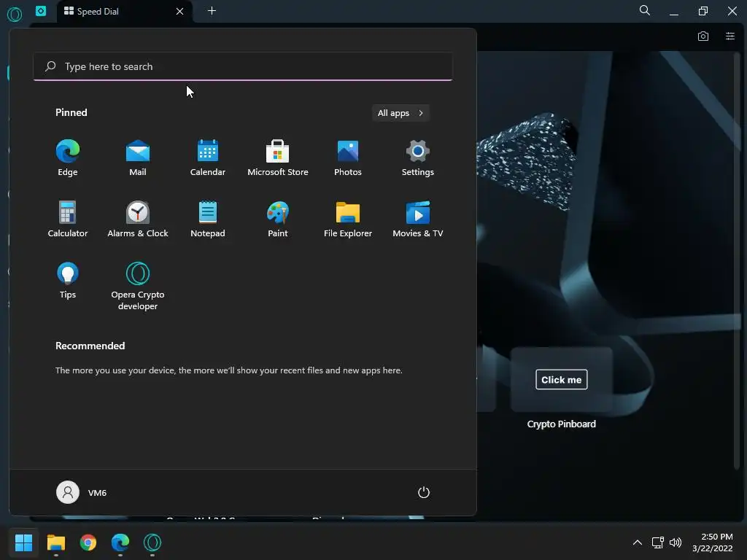Show hidden icons in system tray
The width and height of the screenshot is (747, 560).
click(x=638, y=542)
